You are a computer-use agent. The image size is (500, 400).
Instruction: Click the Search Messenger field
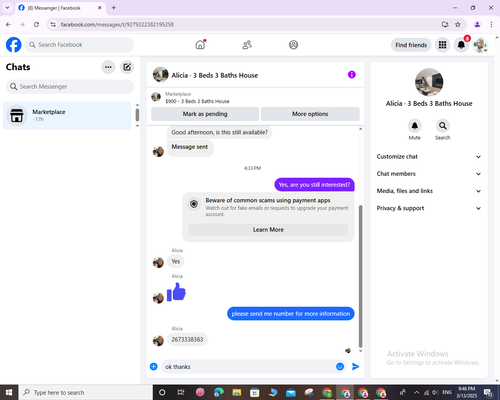coord(70,87)
